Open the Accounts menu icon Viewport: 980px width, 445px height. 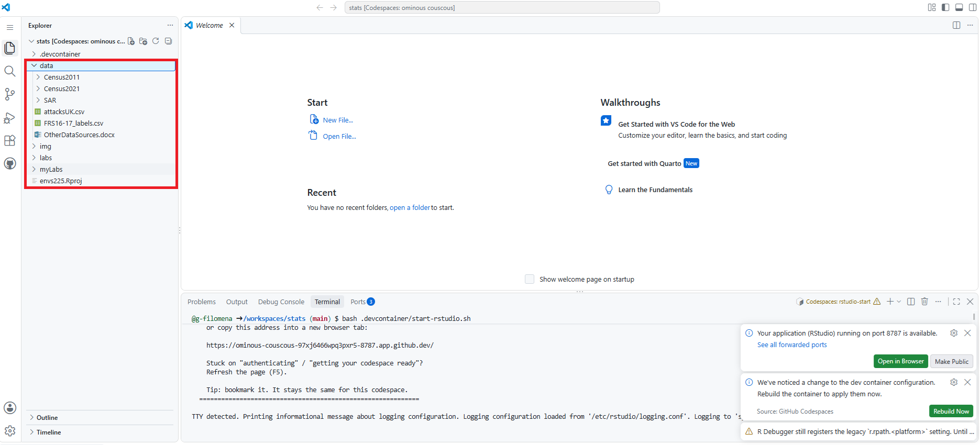(10, 408)
